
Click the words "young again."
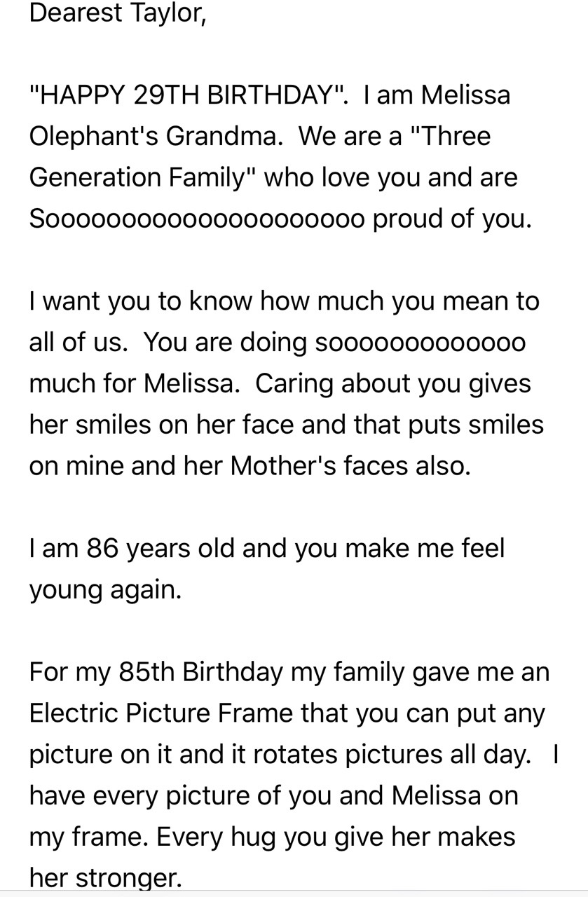tap(105, 590)
